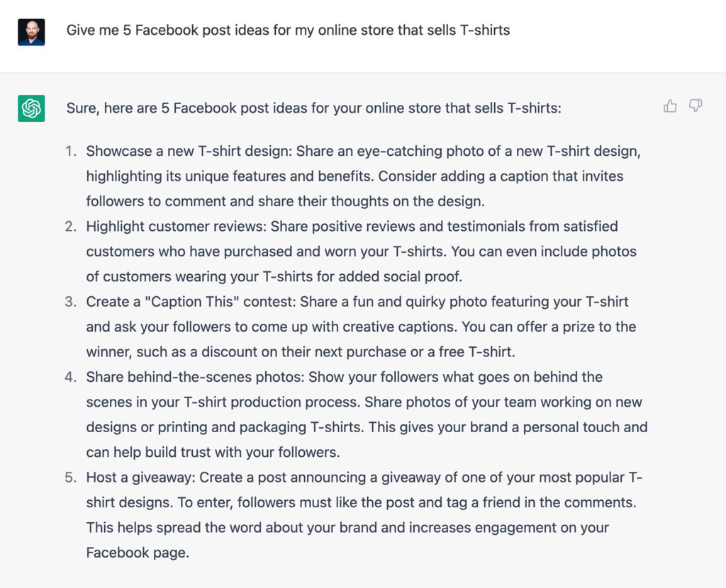Click list item 1 'Showcase a new T-shirt design'
726x588 pixels.
(364, 176)
